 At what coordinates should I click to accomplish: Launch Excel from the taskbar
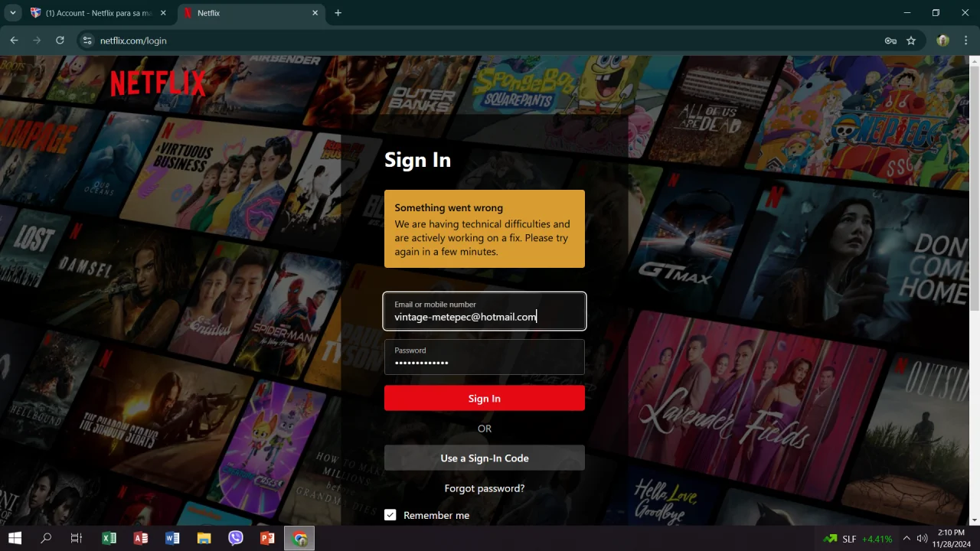click(x=109, y=538)
